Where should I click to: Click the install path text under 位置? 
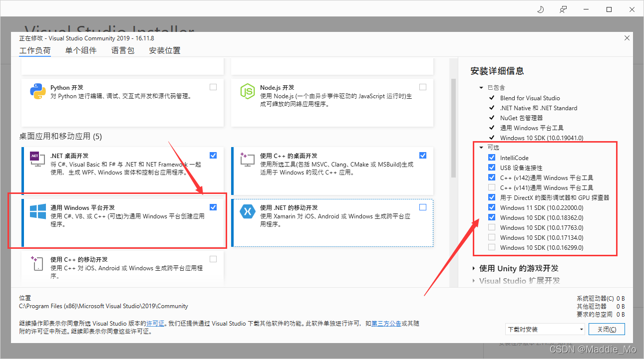103,306
